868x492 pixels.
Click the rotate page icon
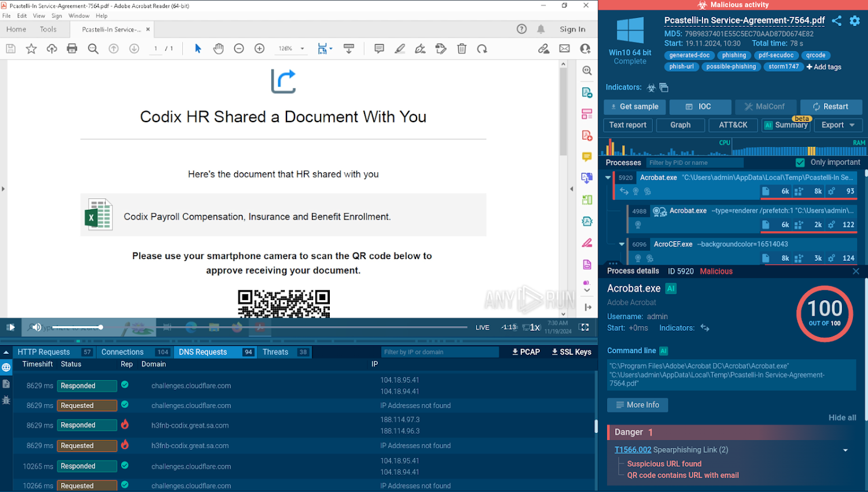pyautogui.click(x=482, y=49)
